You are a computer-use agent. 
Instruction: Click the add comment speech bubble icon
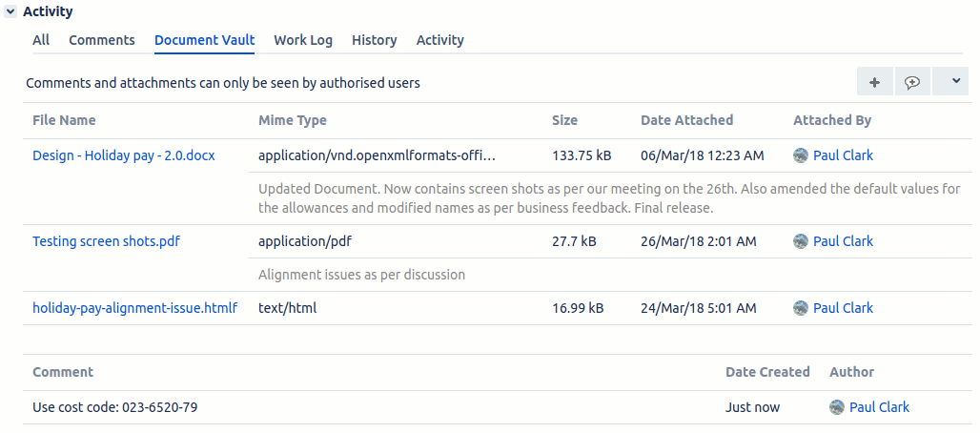click(912, 82)
